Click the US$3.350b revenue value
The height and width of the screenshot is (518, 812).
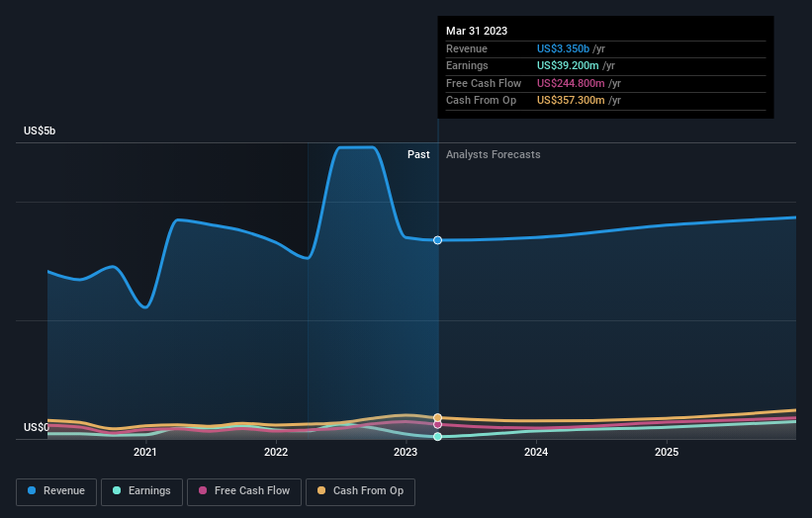click(563, 48)
